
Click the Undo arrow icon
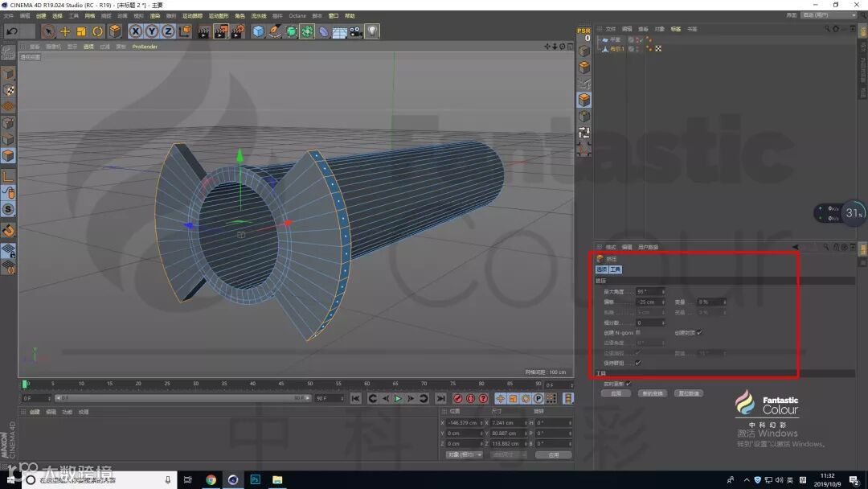[12, 31]
